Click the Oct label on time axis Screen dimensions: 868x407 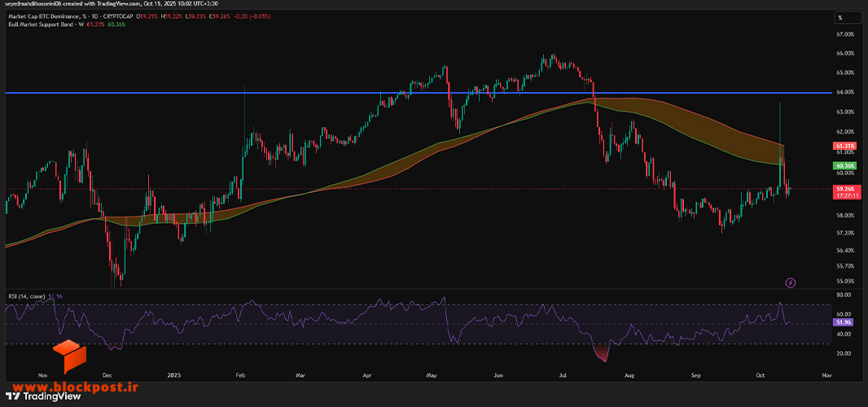point(761,375)
